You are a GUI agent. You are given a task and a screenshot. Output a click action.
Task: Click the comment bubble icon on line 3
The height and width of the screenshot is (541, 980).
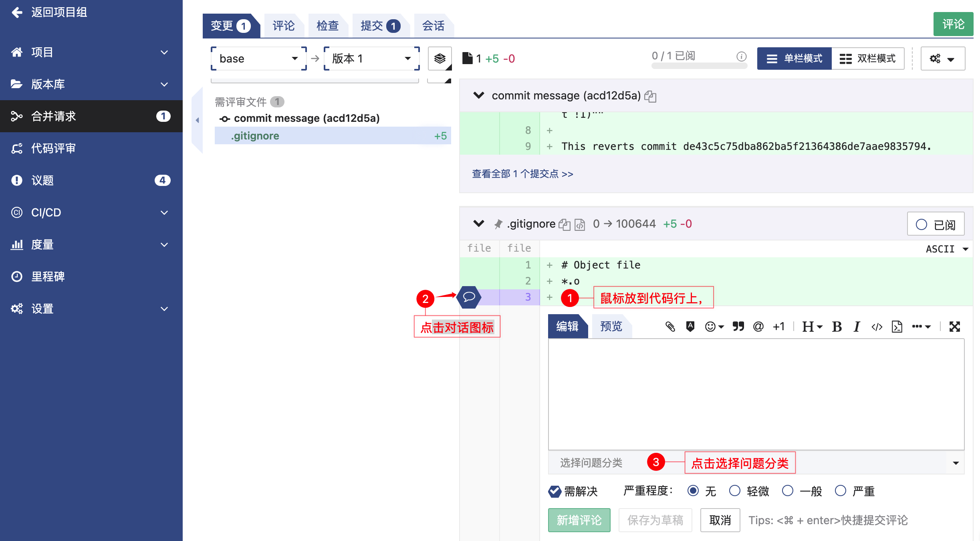(x=469, y=297)
